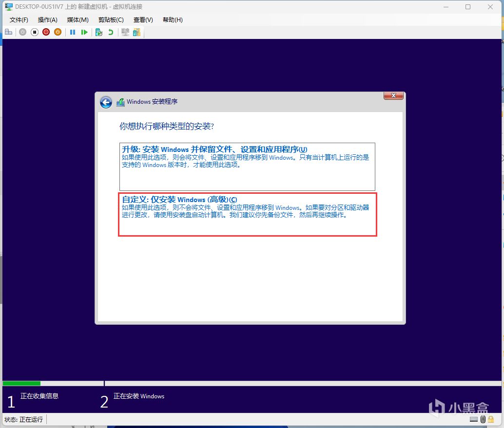The width and height of the screenshot is (504, 428).
Task: Click the grey Start power icon
Action: [22, 32]
